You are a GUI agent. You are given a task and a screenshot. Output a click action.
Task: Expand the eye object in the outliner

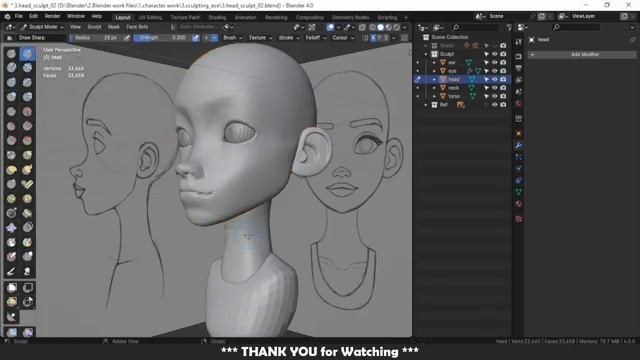[x=434, y=71]
